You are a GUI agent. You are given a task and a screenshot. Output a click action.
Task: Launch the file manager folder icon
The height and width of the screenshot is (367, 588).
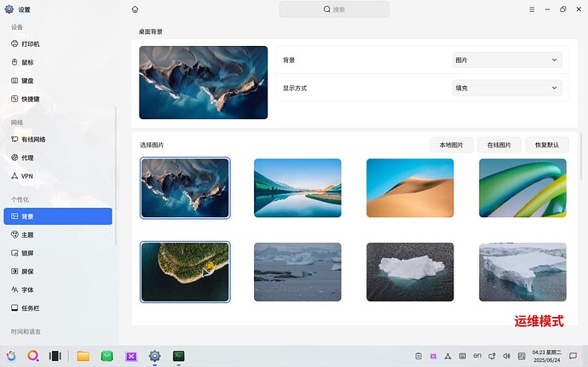pyautogui.click(x=84, y=356)
